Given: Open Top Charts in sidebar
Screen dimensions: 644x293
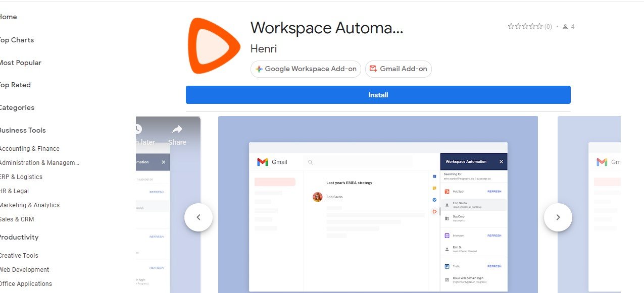Looking at the screenshot, I should tap(16, 40).
